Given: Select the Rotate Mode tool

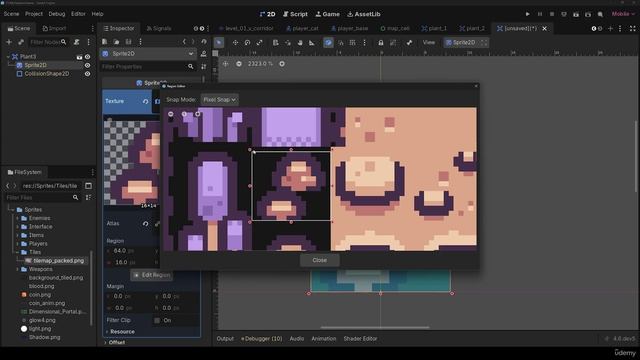Looking at the screenshot, I should click(247, 42).
